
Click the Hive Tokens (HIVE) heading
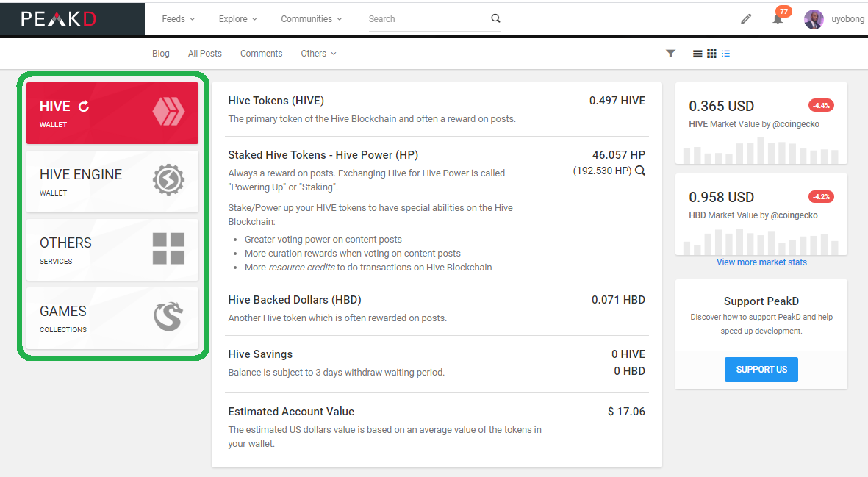coord(276,101)
